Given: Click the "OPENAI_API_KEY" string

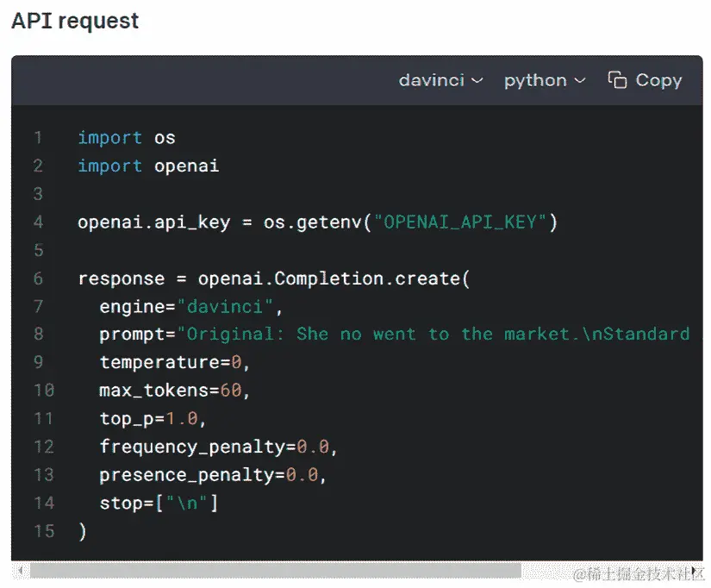Looking at the screenshot, I should click(461, 222).
